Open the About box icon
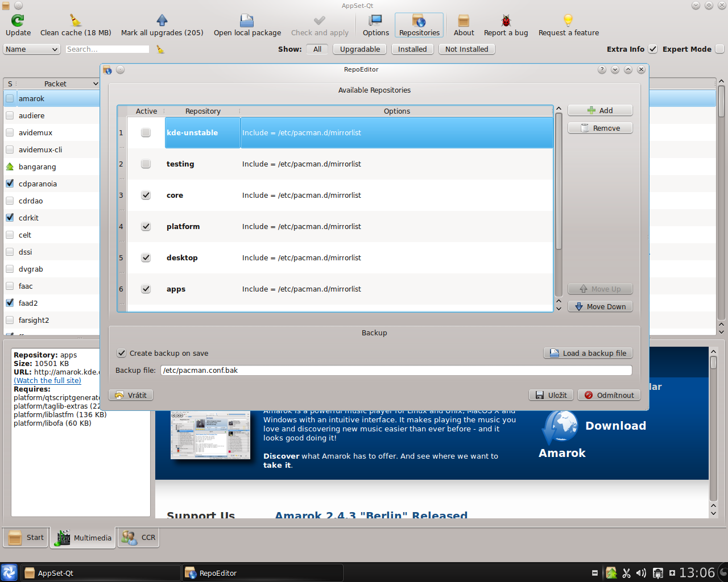Image resolution: width=728 pixels, height=582 pixels. point(464,20)
